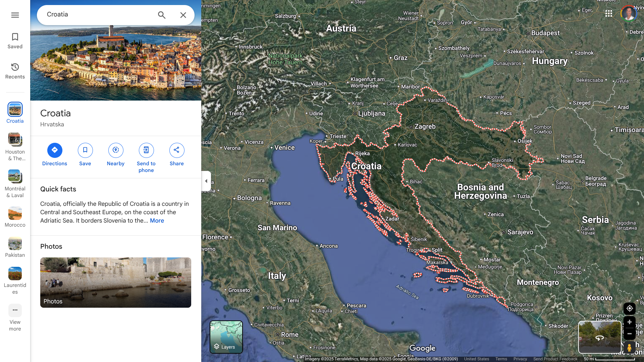This screenshot has height=362, width=644.
Task: Click the Privacy link in footer
Action: pos(520,359)
